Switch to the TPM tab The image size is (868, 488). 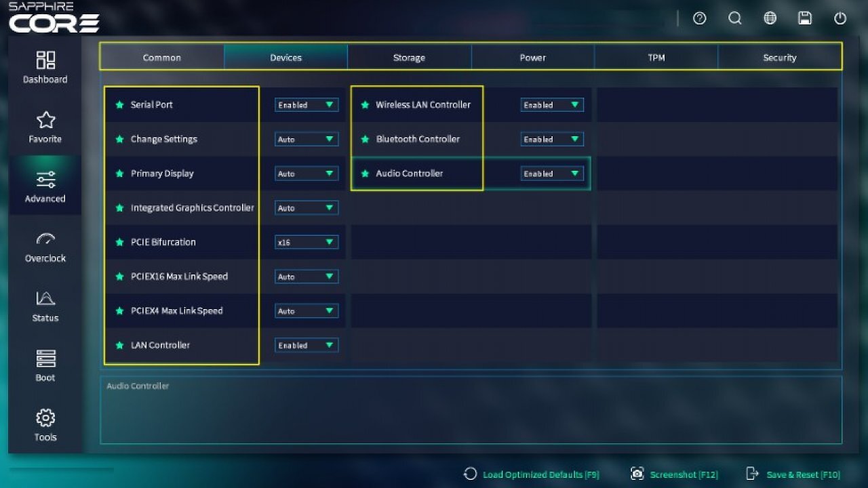click(656, 57)
